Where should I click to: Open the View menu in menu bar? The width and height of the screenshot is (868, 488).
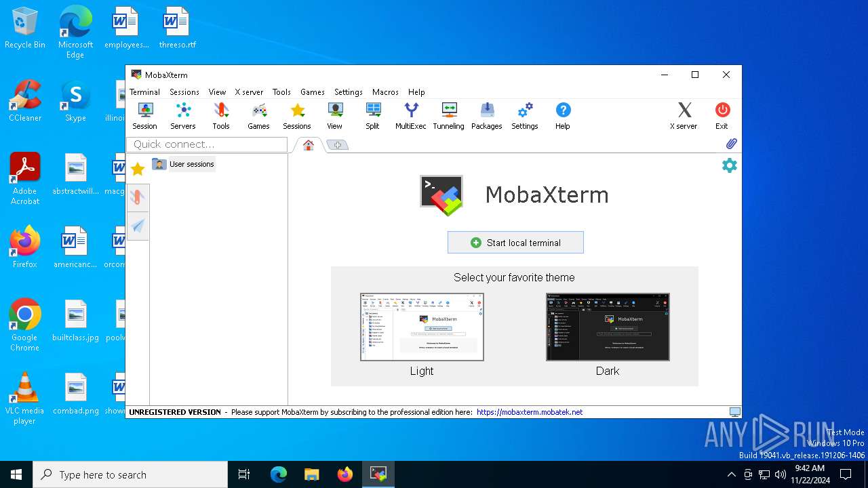pyautogui.click(x=217, y=92)
